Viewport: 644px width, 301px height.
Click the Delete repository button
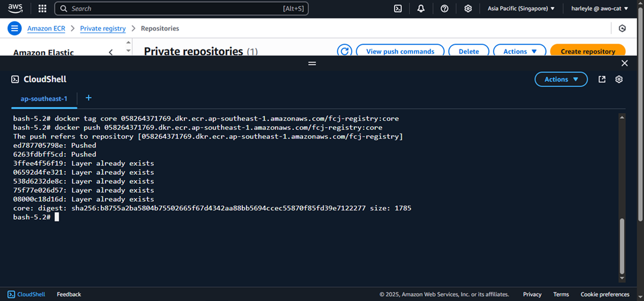pos(469,51)
